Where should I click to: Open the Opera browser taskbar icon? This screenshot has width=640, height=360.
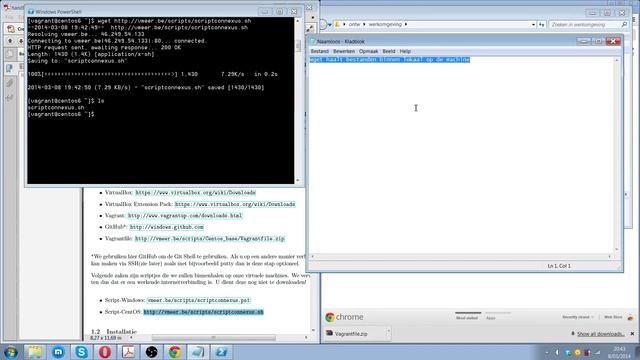[104, 352]
